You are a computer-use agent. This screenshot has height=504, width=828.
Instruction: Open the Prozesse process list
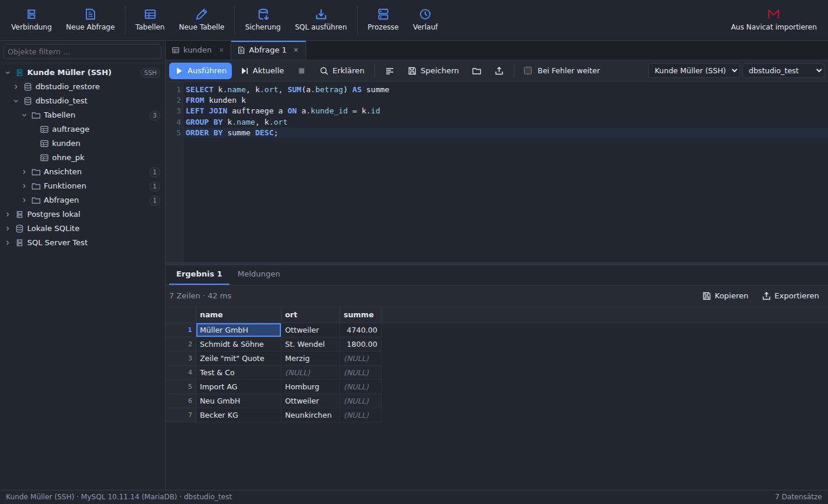[x=383, y=20]
